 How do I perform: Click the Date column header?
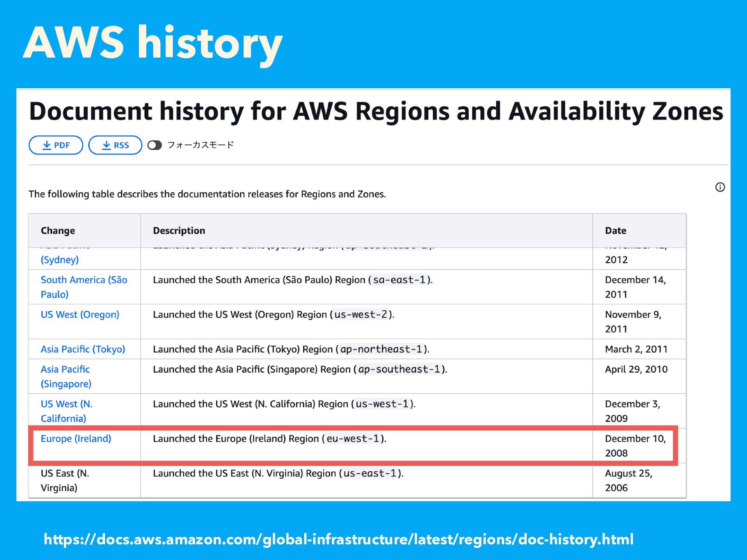615,231
